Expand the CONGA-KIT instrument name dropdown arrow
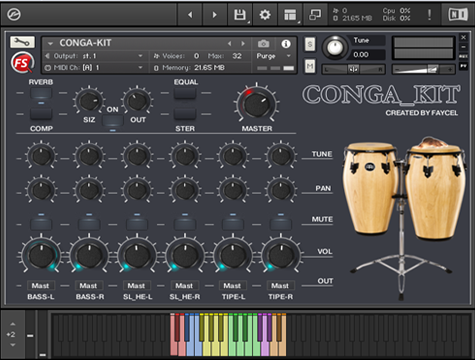 point(50,44)
